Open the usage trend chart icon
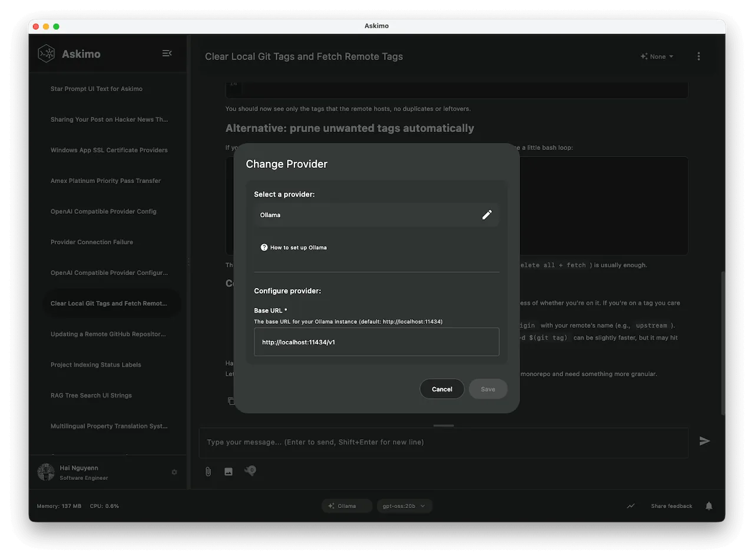 pyautogui.click(x=631, y=506)
